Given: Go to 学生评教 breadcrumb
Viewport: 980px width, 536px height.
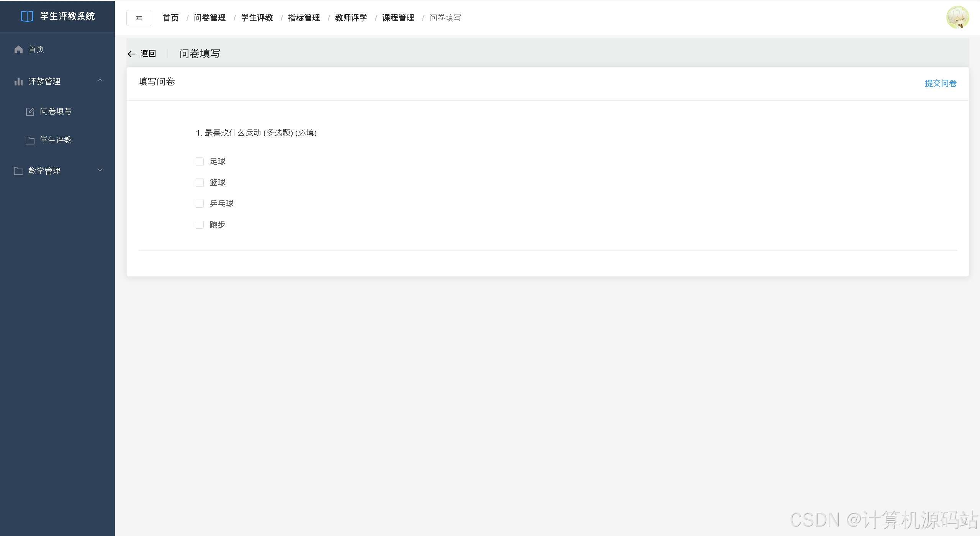Looking at the screenshot, I should pyautogui.click(x=257, y=18).
